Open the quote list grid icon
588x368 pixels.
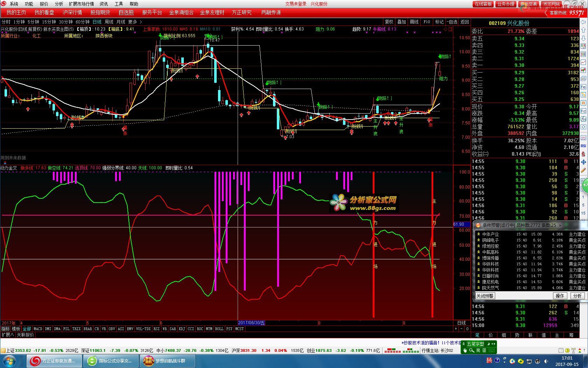583,54
